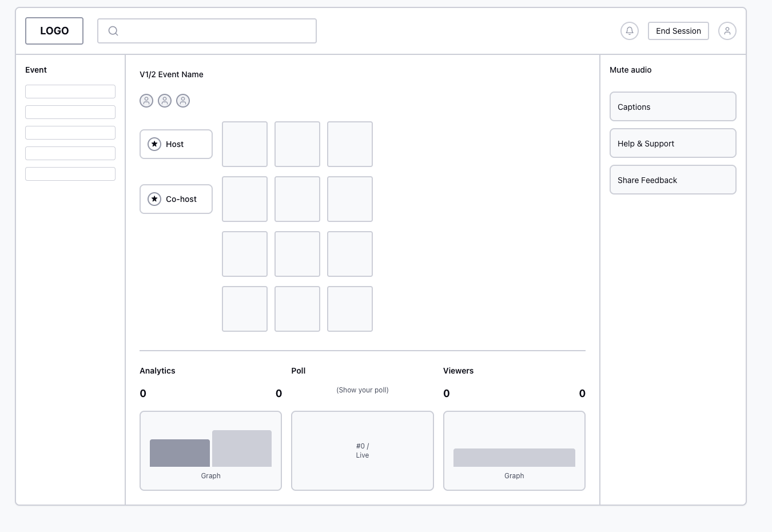
Task: Click the Analytics graph card
Action: pos(210,451)
